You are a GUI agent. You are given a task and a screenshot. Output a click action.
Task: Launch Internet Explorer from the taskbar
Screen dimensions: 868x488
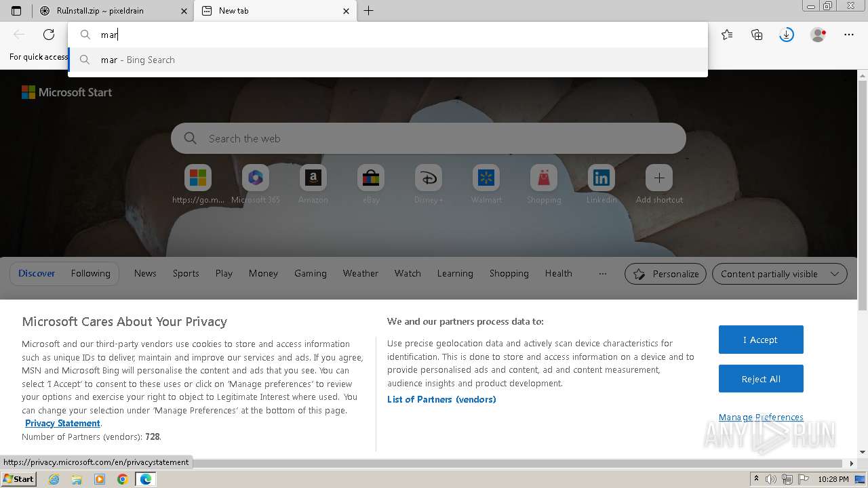(x=54, y=479)
